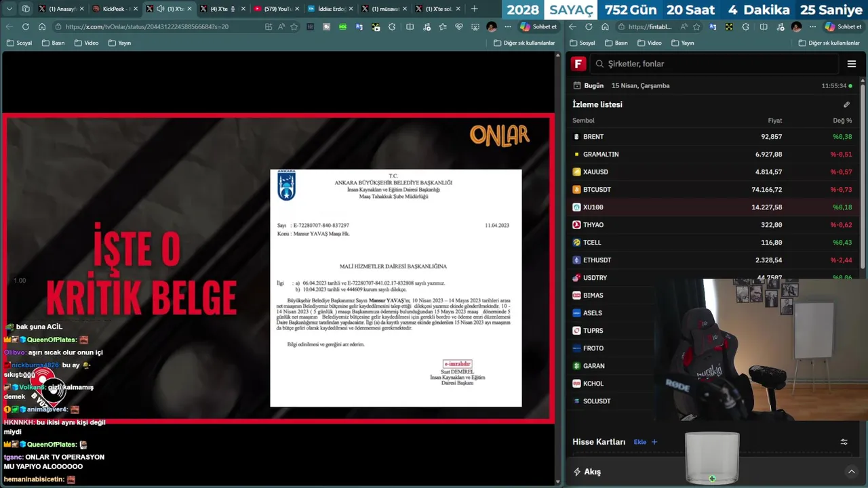Close the KickPeek tab
868x488 pixels.
(x=135, y=9)
